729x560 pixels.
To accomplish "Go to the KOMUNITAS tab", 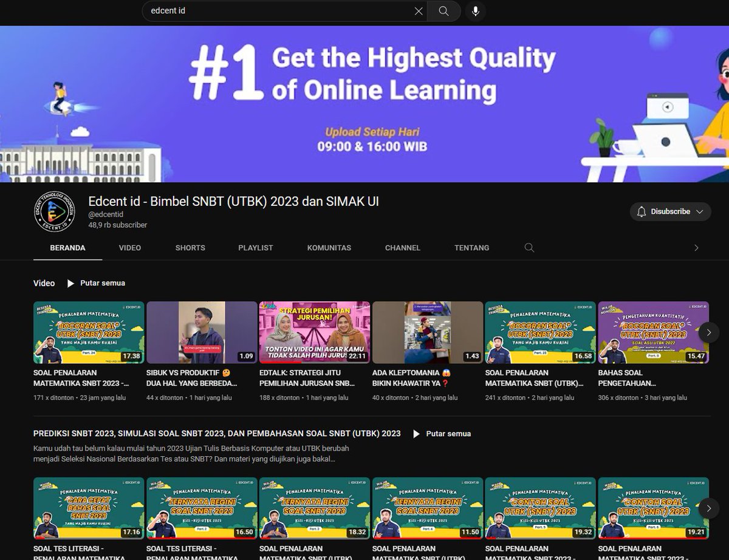I will (329, 248).
